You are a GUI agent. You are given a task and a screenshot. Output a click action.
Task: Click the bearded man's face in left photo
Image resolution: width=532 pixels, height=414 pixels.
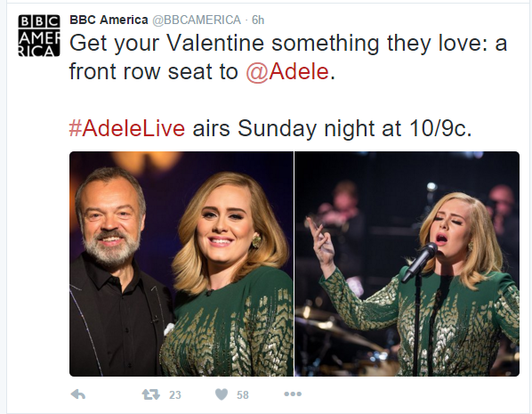(x=110, y=217)
